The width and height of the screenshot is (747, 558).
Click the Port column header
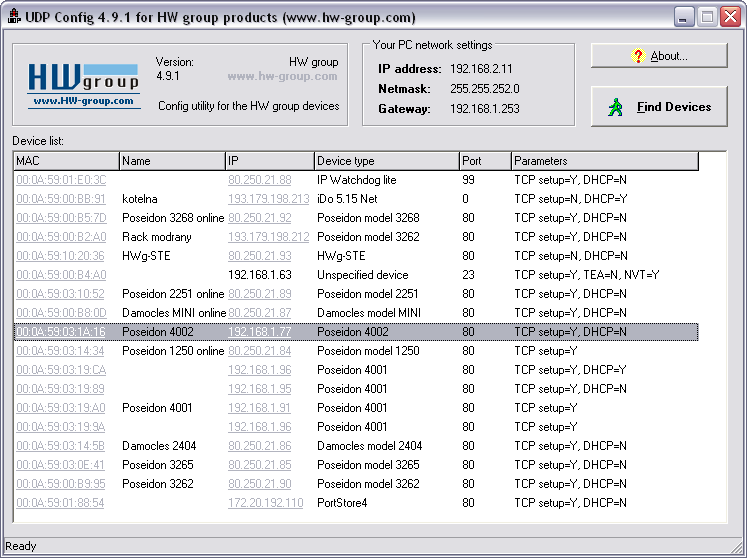click(485, 161)
